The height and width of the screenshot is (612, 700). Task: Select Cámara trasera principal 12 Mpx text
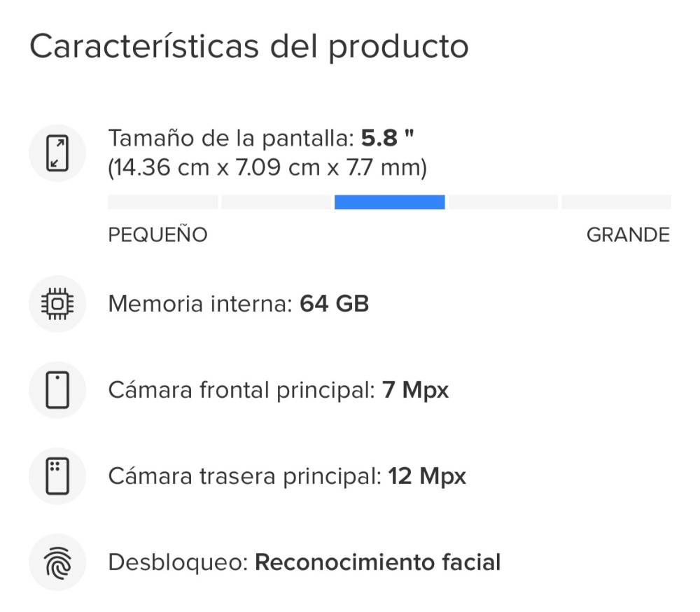tap(287, 476)
